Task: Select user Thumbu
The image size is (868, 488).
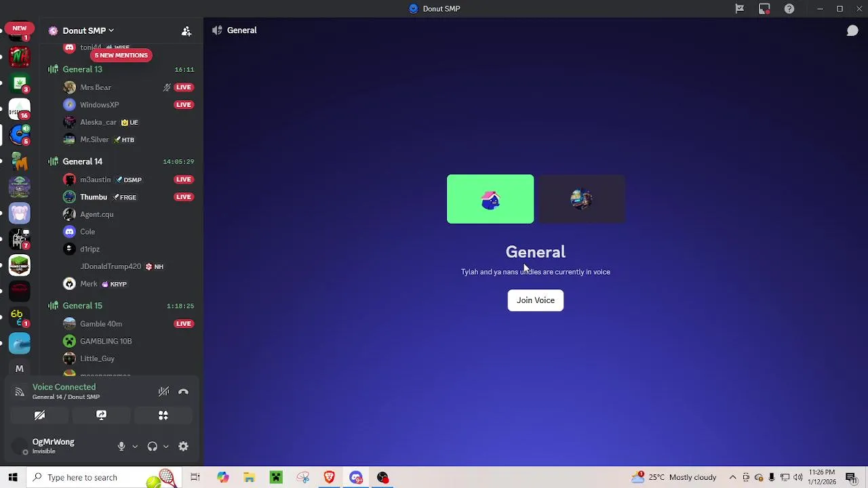Action: pyautogui.click(x=94, y=197)
